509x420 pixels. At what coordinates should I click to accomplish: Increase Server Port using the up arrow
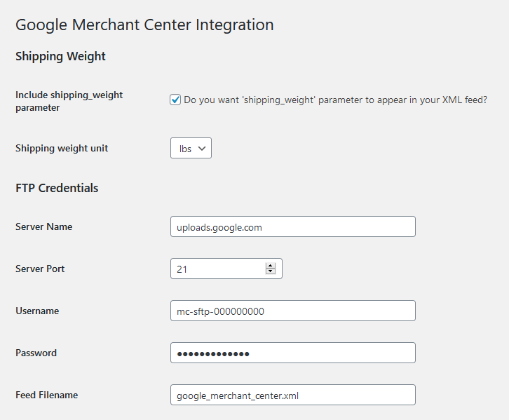(x=270, y=266)
